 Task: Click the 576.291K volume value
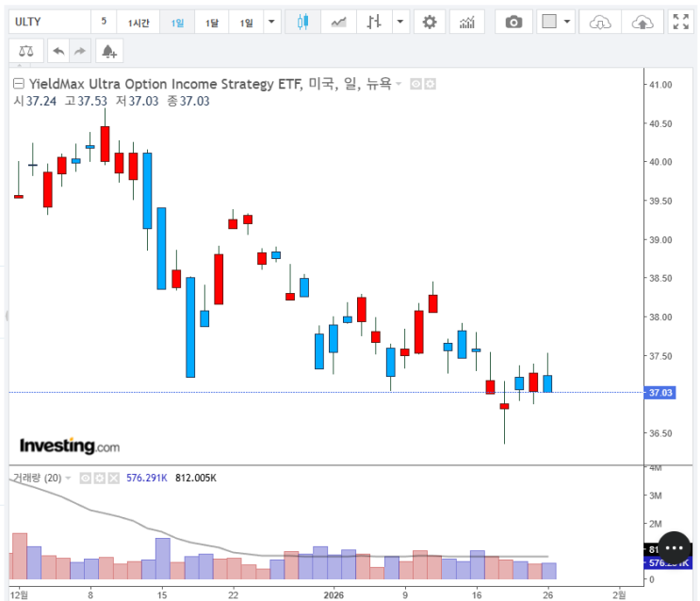147,478
